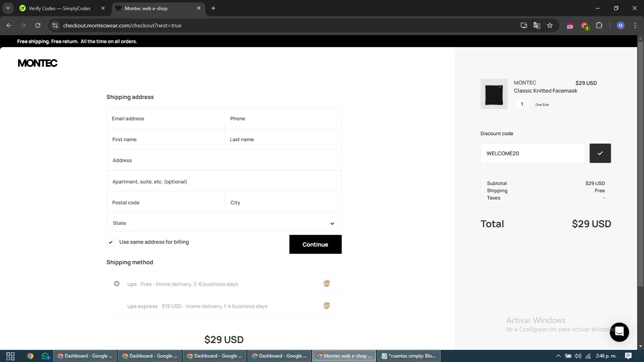The height and width of the screenshot is (362, 644).
Task: Show hidden system tray icons
Action: 558,356
